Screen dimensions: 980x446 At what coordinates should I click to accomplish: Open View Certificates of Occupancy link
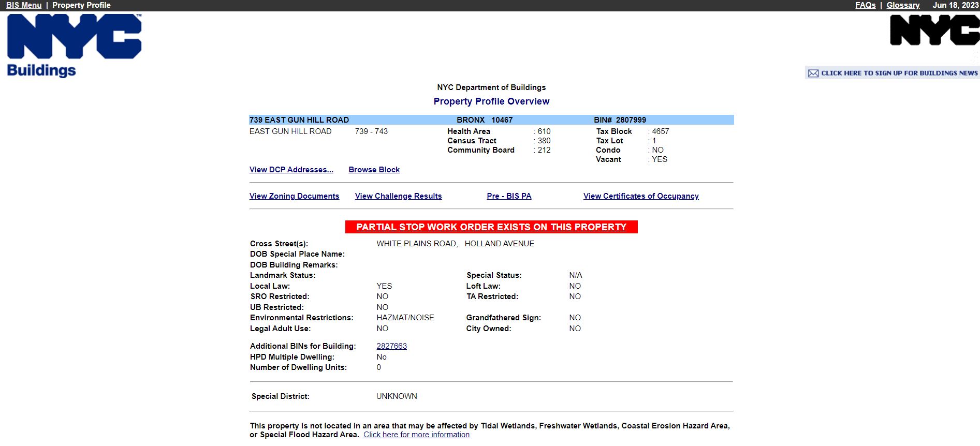pos(641,196)
